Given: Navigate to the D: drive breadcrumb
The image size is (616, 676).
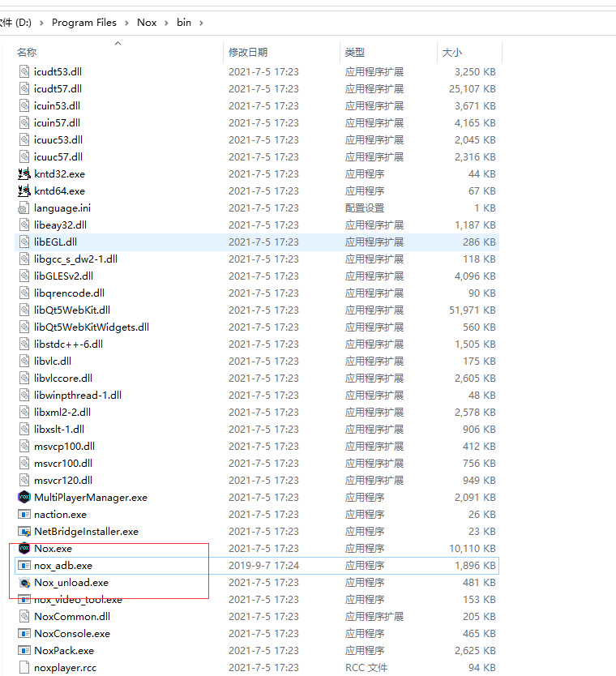Looking at the screenshot, I should click(15, 23).
